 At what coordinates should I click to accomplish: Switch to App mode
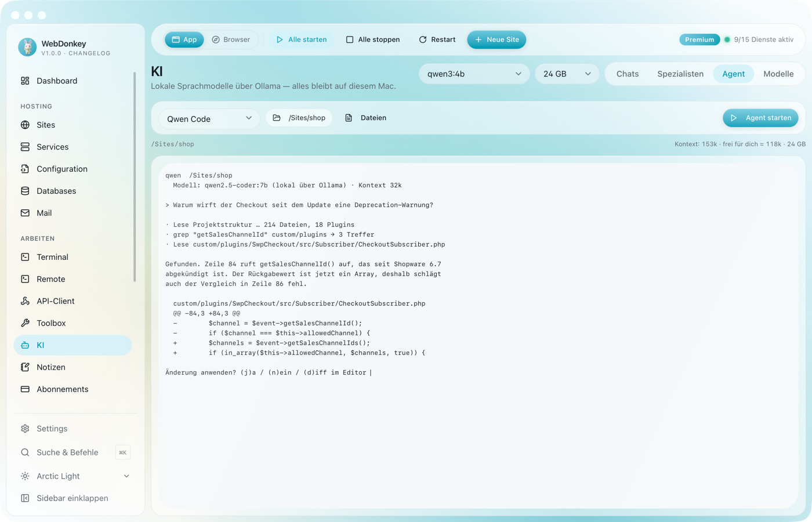point(184,39)
